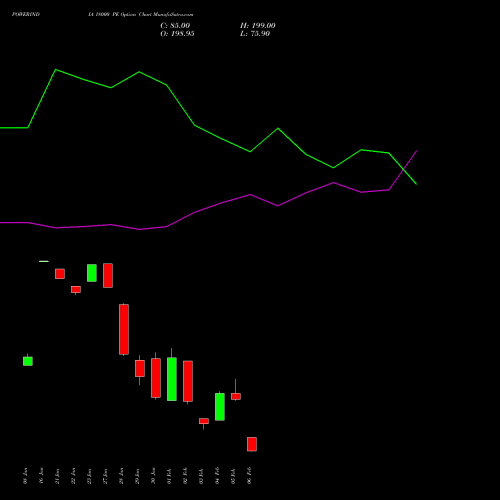Click the 02 Feb date label
Screen dimensions: 500x500
(186, 476)
